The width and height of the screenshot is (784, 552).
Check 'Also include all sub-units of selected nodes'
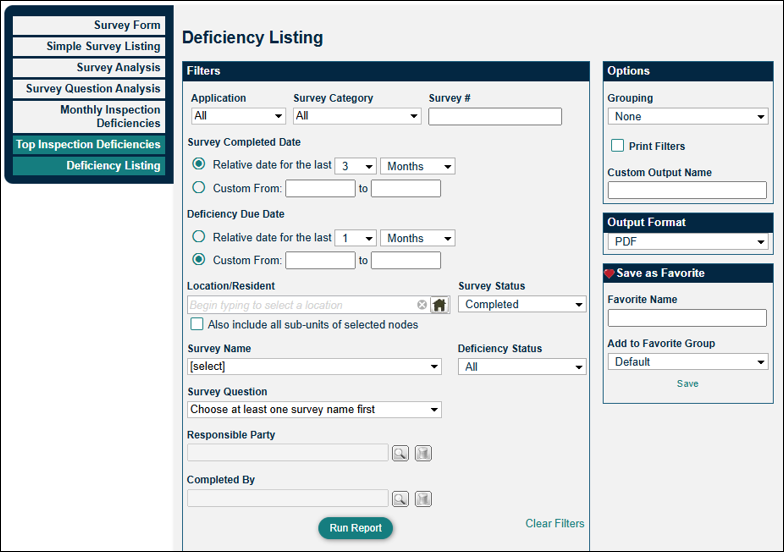pos(197,325)
